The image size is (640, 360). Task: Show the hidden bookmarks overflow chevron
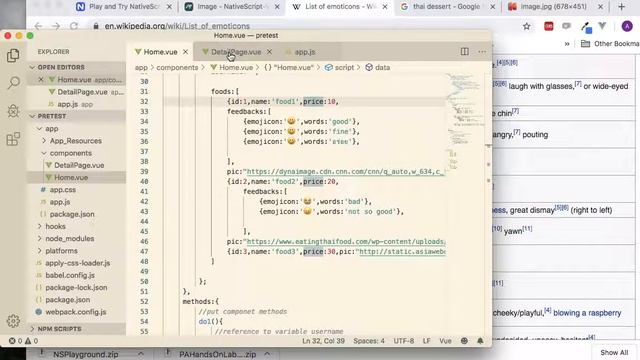[567, 44]
